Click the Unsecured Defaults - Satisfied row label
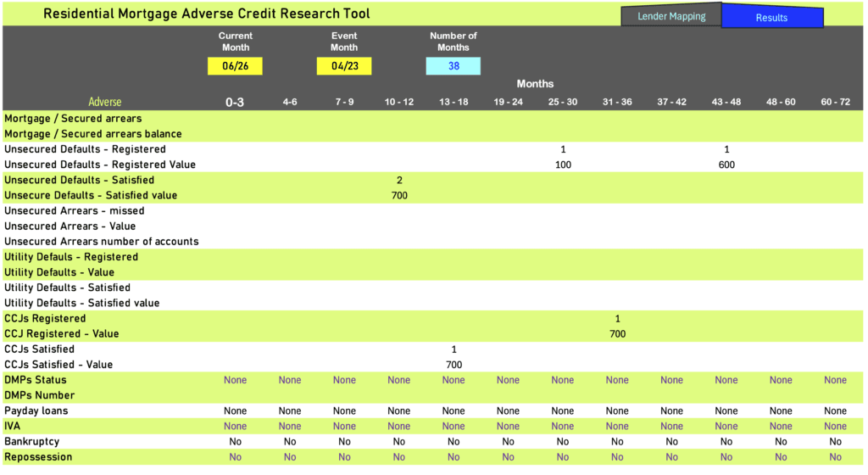 pyautogui.click(x=79, y=180)
